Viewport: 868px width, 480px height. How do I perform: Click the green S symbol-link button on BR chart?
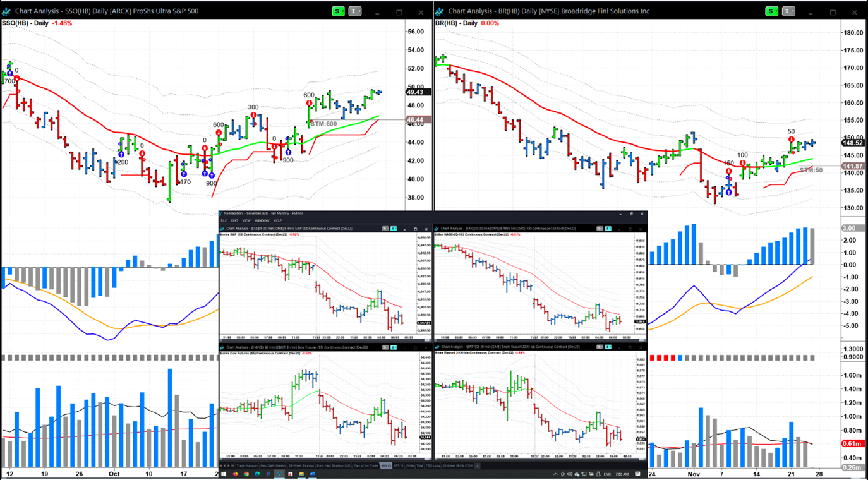coord(772,11)
